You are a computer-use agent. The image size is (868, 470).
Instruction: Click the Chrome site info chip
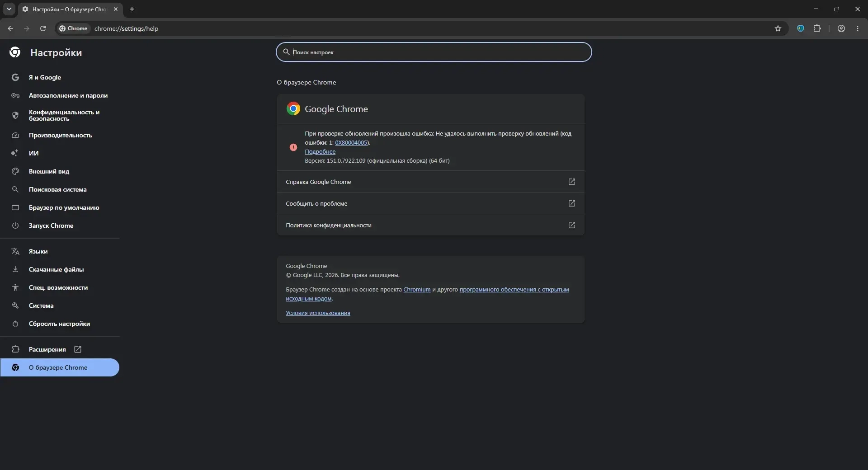point(73,28)
